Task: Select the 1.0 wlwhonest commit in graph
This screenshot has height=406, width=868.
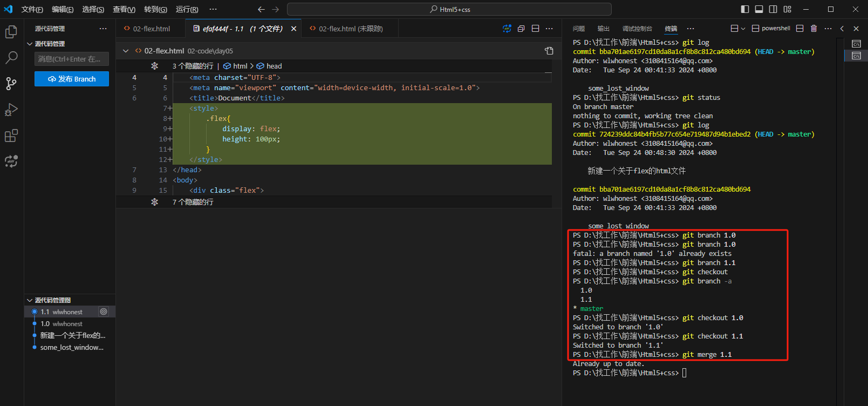Action: point(70,323)
